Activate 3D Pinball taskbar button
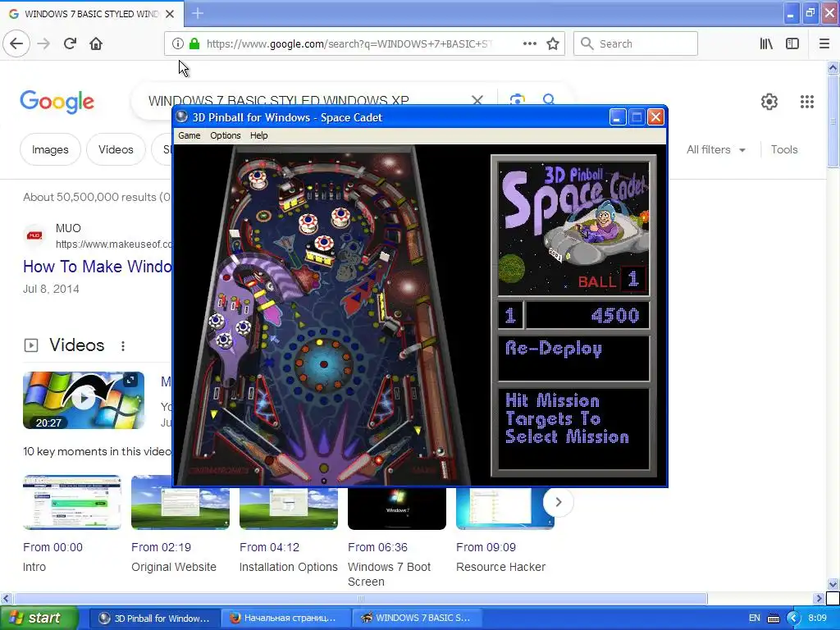This screenshot has height=630, width=840. pyautogui.click(x=155, y=619)
